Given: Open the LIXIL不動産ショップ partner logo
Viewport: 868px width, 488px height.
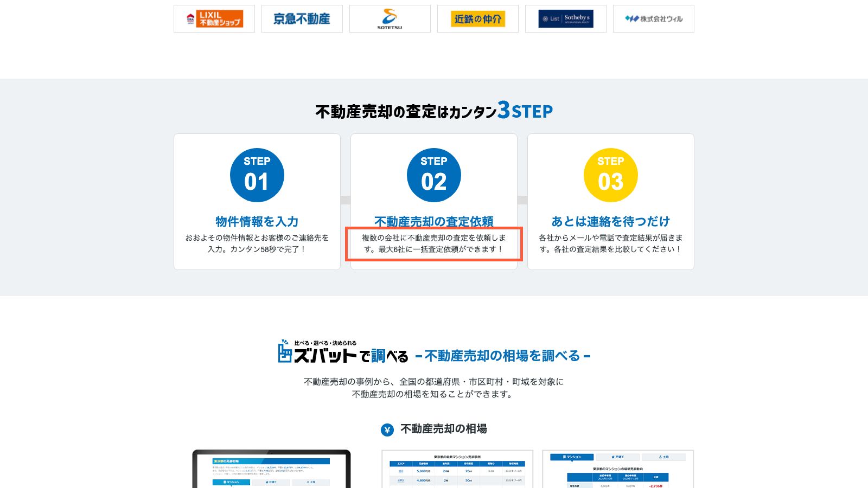Looking at the screenshot, I should 214,19.
